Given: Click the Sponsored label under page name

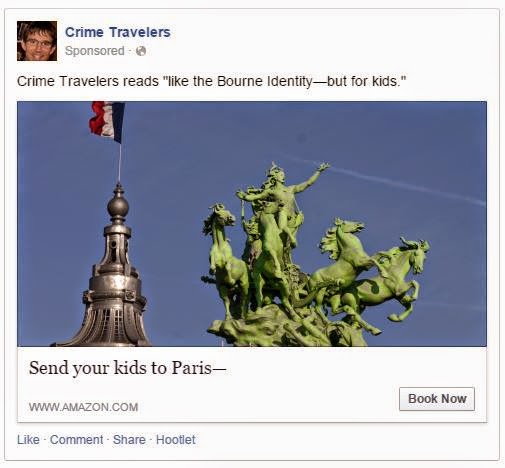Looking at the screenshot, I should point(95,51).
